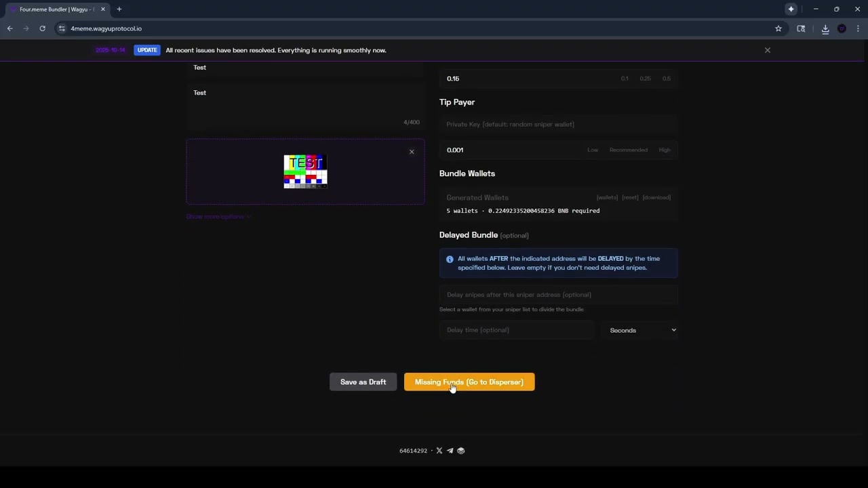Click the address bar URL
Image resolution: width=868 pixels, height=488 pixels.
pos(106,28)
